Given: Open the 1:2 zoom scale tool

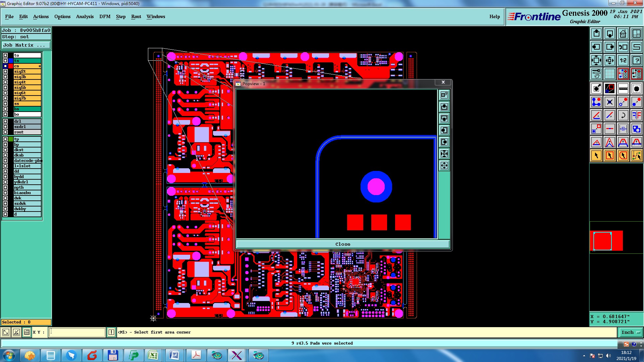Looking at the screenshot, I should pyautogui.click(x=623, y=60).
